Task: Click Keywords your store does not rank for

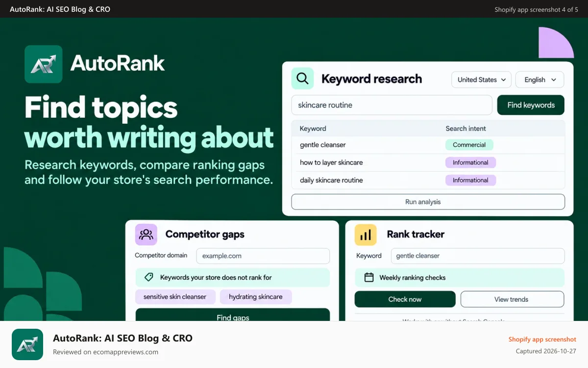Action: pos(216,277)
